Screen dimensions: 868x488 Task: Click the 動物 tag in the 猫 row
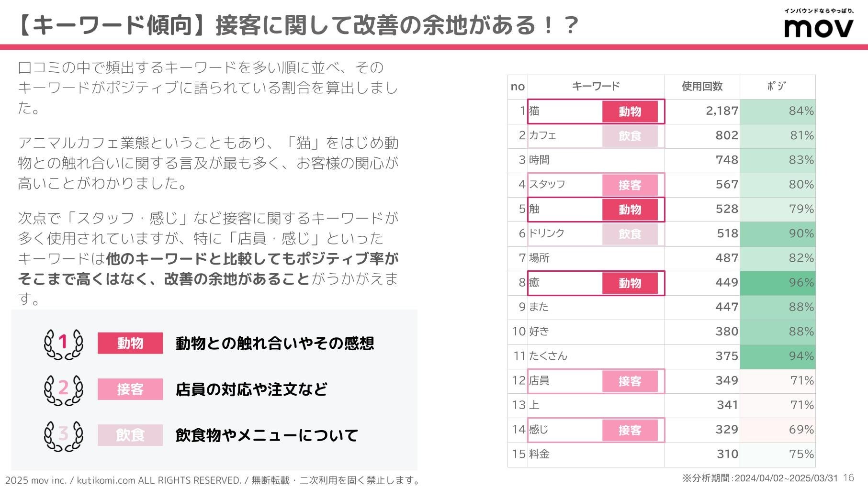tap(630, 111)
